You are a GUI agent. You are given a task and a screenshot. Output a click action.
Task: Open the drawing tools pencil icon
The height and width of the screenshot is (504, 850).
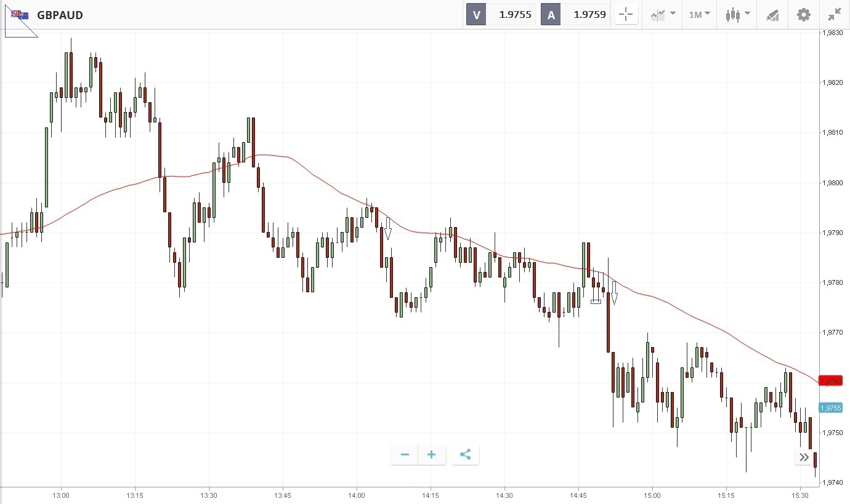tap(772, 15)
